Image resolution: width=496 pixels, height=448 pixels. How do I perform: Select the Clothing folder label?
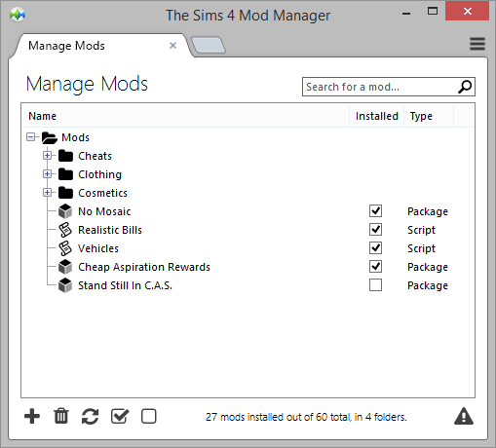point(100,174)
